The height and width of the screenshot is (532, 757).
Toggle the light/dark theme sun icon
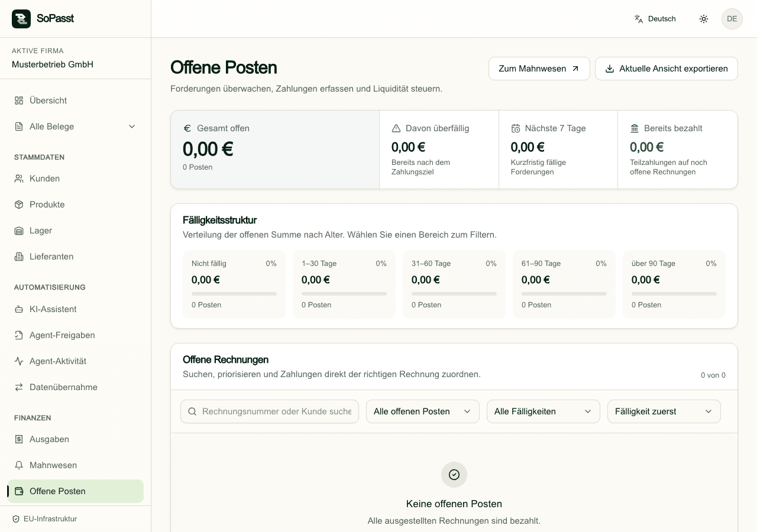[x=704, y=19]
